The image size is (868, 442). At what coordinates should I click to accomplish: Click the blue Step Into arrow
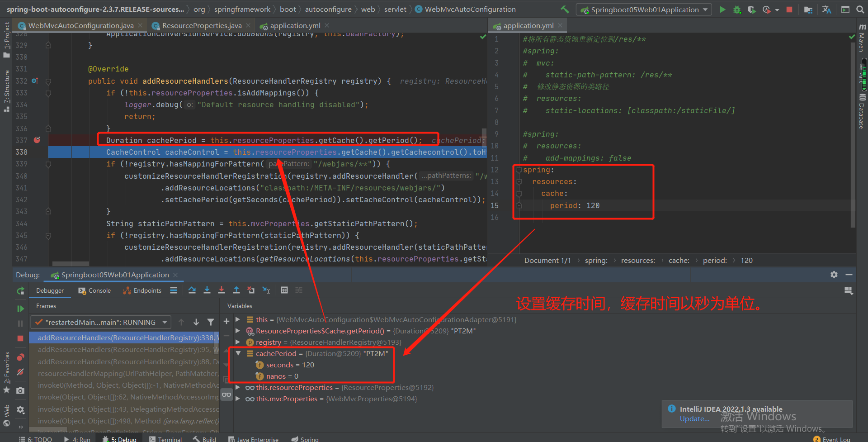[207, 290]
